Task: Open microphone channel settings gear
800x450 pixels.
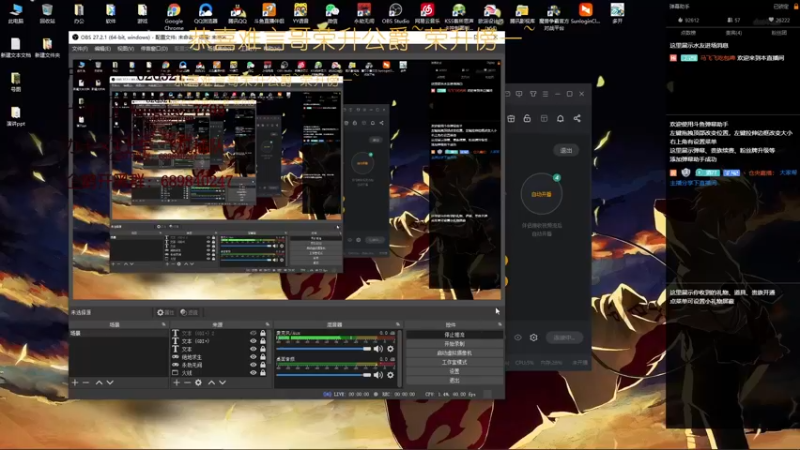Action: coord(390,348)
